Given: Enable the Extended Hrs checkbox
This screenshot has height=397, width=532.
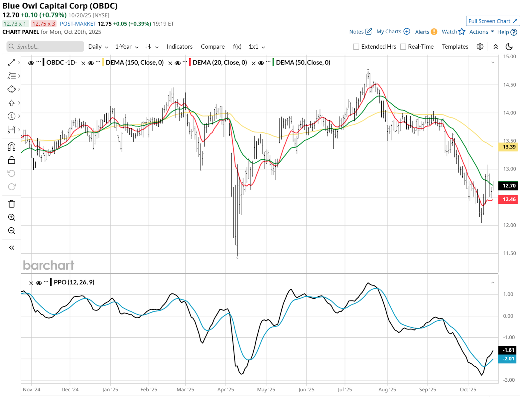Looking at the screenshot, I should (x=356, y=47).
